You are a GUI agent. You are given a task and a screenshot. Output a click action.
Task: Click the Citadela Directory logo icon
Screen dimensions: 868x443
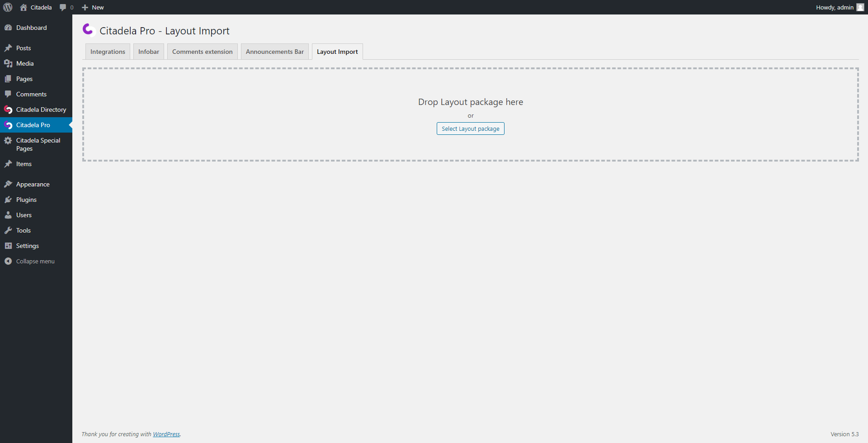8,110
